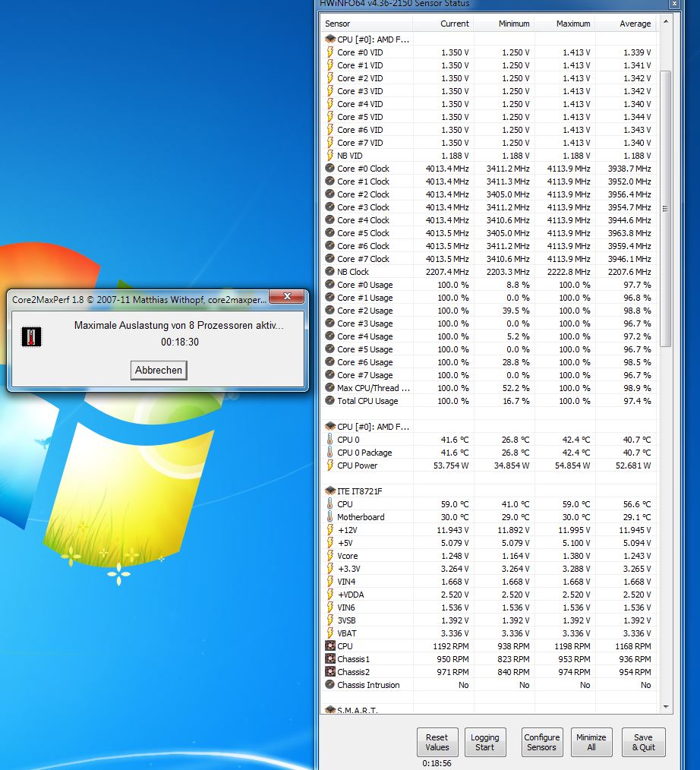Viewport: 700px width, 770px height.
Task: Click the scroll up arrow of sensor list
Action: tap(666, 21)
